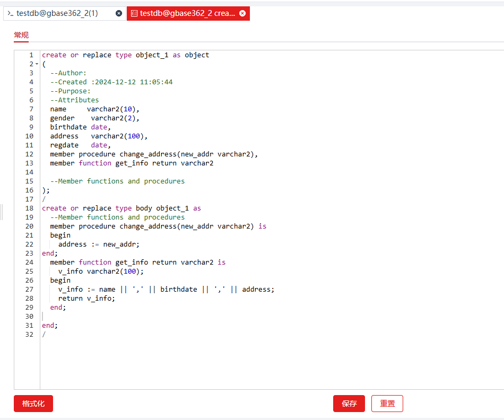Click 'get_info' in line 24
Image resolution: width=504 pixels, height=420 pixels.
tap(132, 262)
